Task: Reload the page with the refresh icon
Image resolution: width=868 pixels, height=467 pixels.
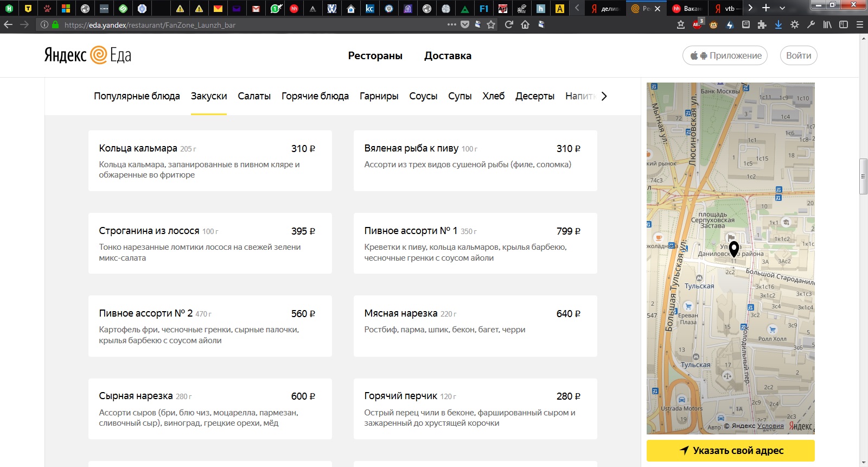Action: [x=509, y=24]
